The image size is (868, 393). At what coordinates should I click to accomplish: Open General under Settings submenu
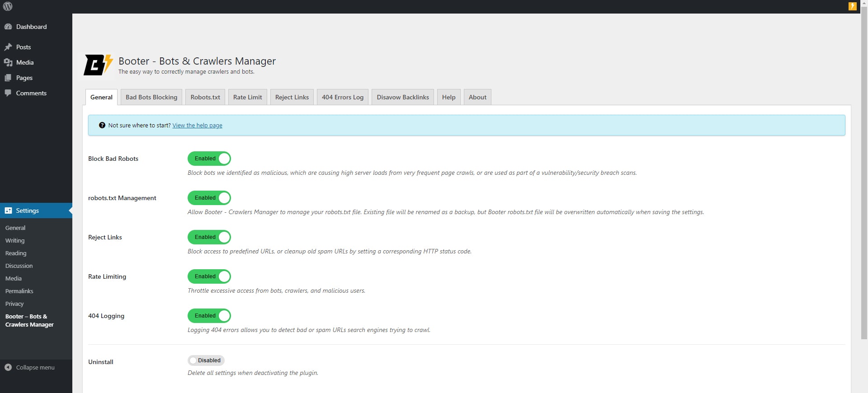15,228
